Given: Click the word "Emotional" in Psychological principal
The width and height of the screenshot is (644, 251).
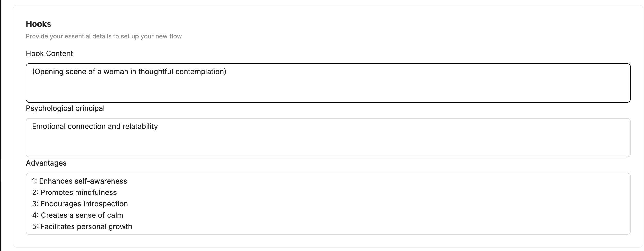Looking at the screenshot, I should click(x=49, y=126).
